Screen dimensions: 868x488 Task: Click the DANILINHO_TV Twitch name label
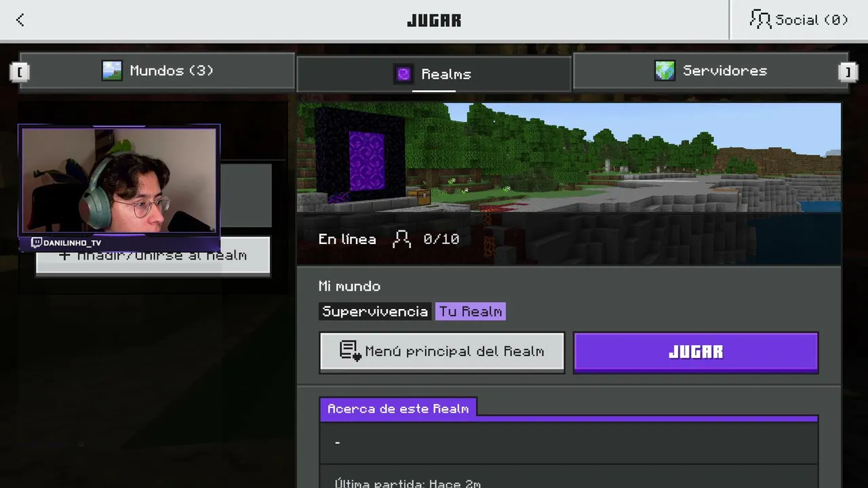click(66, 243)
